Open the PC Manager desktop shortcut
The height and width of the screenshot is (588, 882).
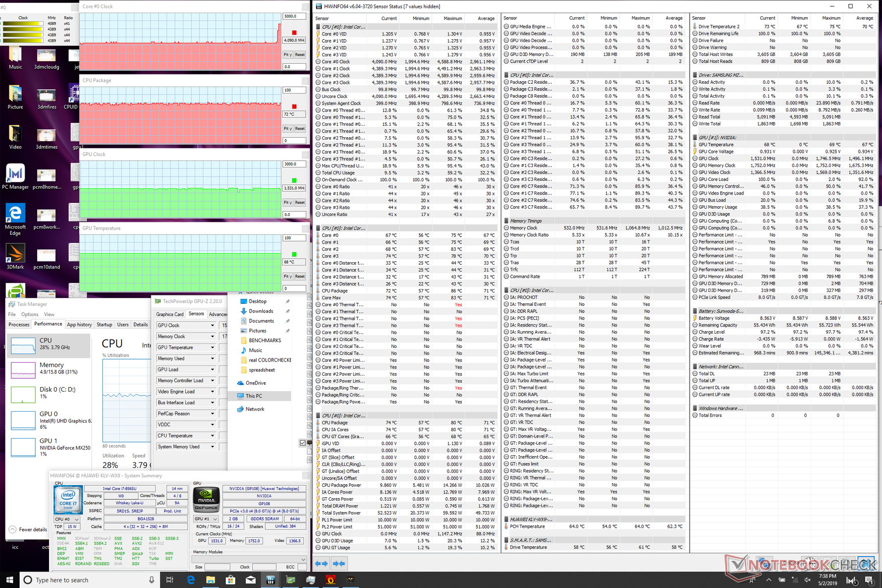pyautogui.click(x=15, y=177)
